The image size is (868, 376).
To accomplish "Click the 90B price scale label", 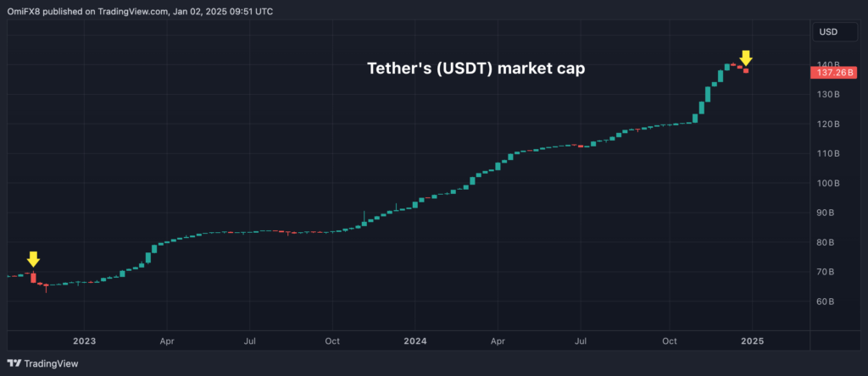I will [x=826, y=213].
